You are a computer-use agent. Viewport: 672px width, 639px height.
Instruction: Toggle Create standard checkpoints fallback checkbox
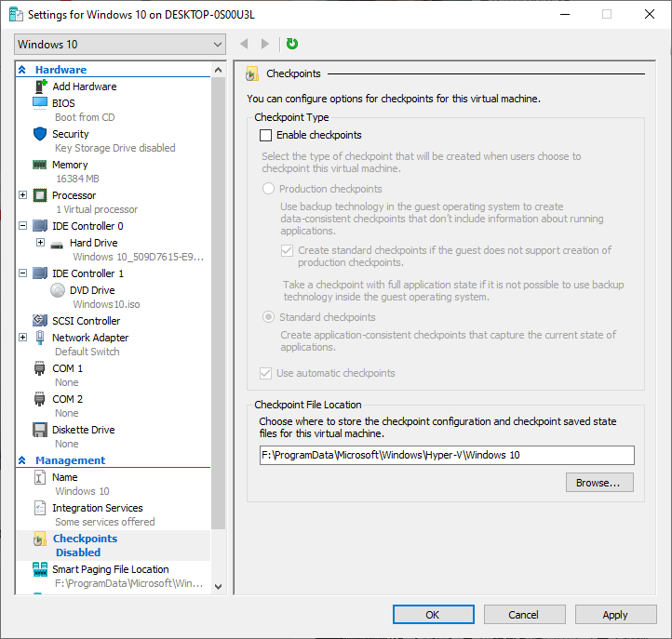coord(288,250)
